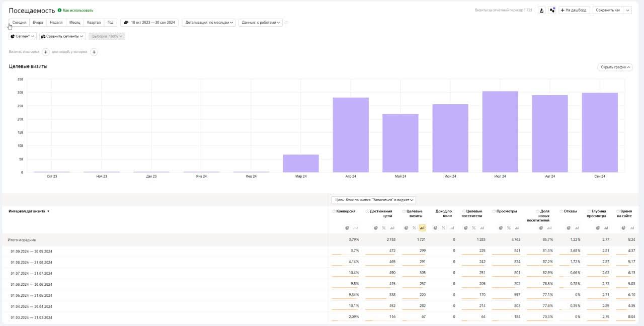Show pie chart for Целевые посетители column
This screenshot has height=326, width=644.
coord(466,228)
